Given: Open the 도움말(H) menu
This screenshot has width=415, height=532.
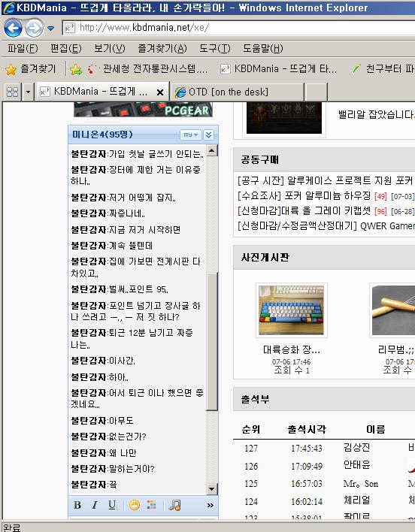Looking at the screenshot, I should point(262,49).
